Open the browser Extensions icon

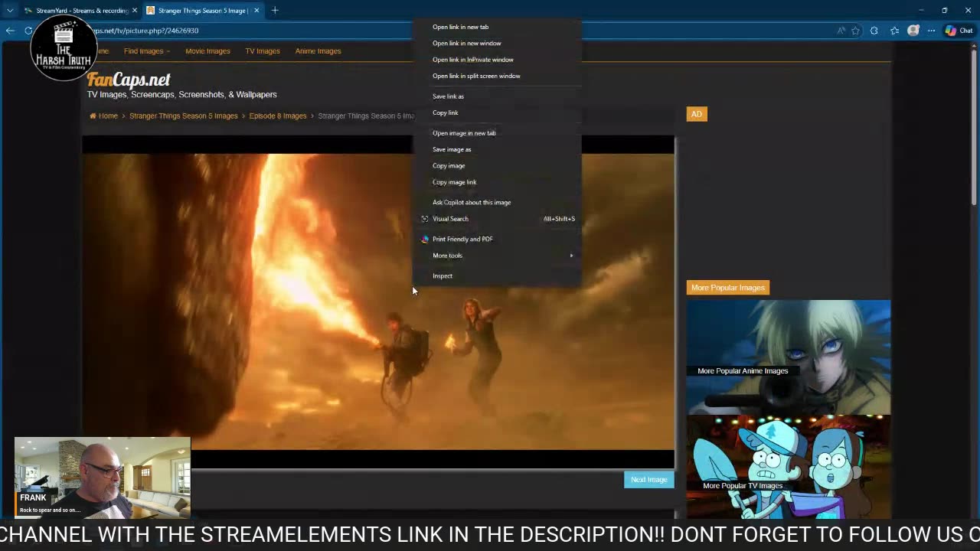coord(874,31)
